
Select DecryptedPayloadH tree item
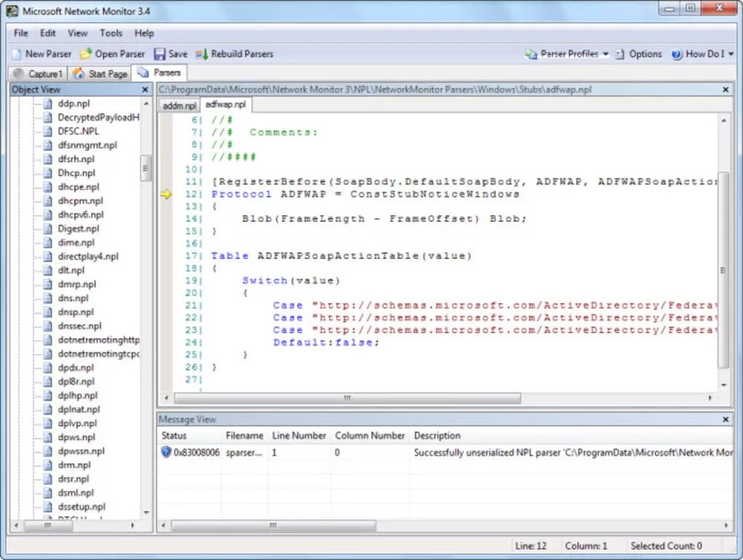point(98,117)
